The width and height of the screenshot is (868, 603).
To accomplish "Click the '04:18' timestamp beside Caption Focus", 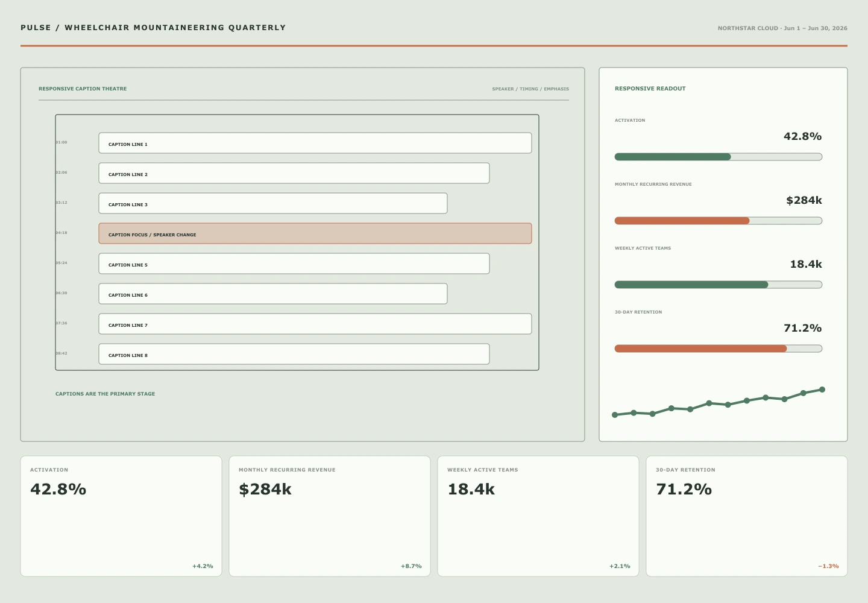I will pyautogui.click(x=61, y=233).
